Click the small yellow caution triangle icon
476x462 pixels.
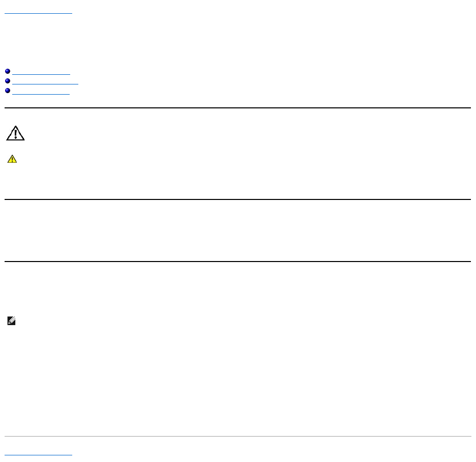tap(12, 160)
